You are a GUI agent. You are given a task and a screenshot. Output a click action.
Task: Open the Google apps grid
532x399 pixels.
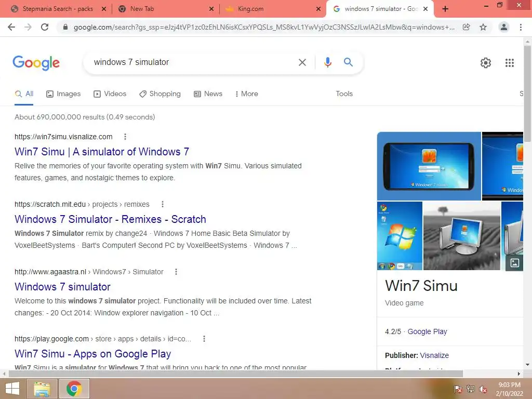coord(510,63)
